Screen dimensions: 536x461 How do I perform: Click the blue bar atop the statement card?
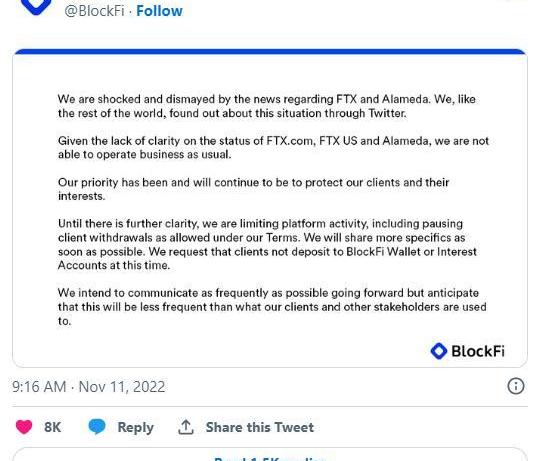point(270,52)
